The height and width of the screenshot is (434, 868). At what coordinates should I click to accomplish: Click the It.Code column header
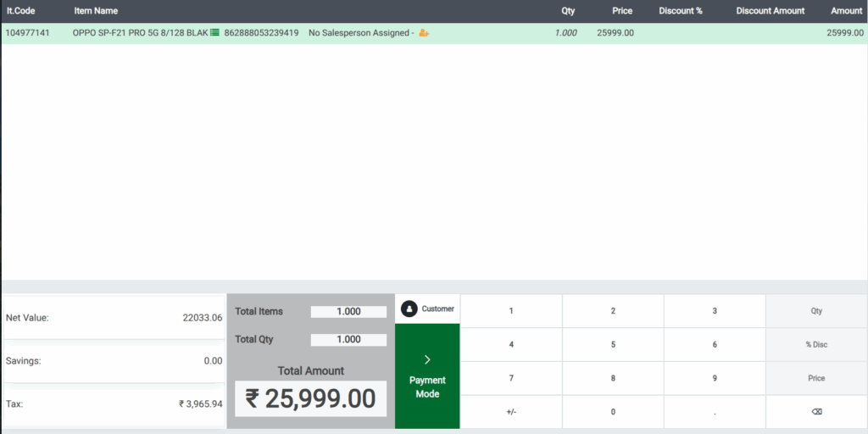coord(21,10)
